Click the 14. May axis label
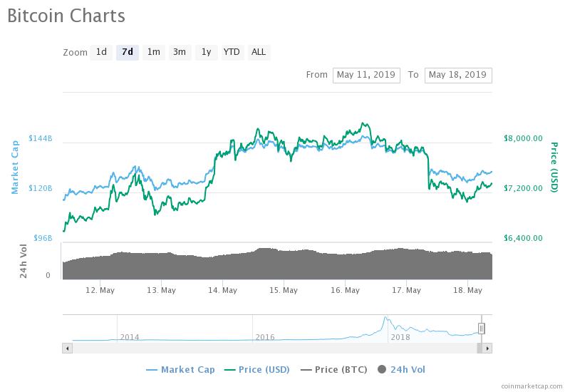The image size is (570, 392). pos(222,290)
